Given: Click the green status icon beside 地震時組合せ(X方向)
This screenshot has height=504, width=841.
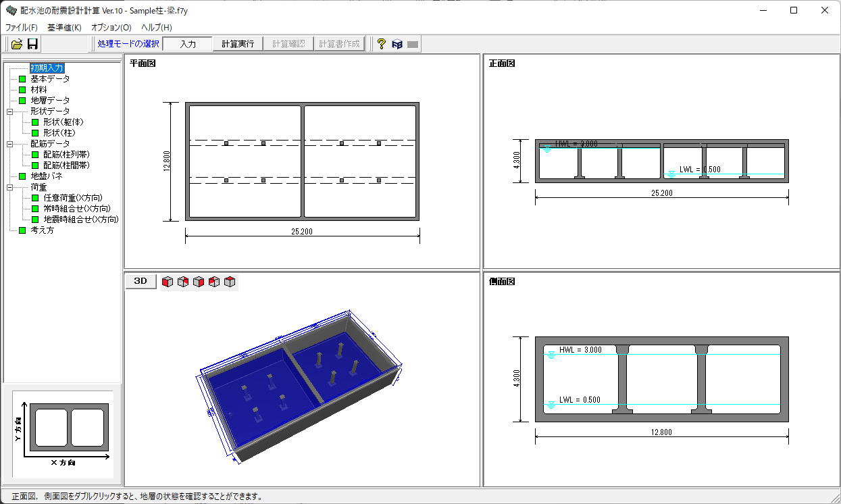Looking at the screenshot, I should 35,220.
